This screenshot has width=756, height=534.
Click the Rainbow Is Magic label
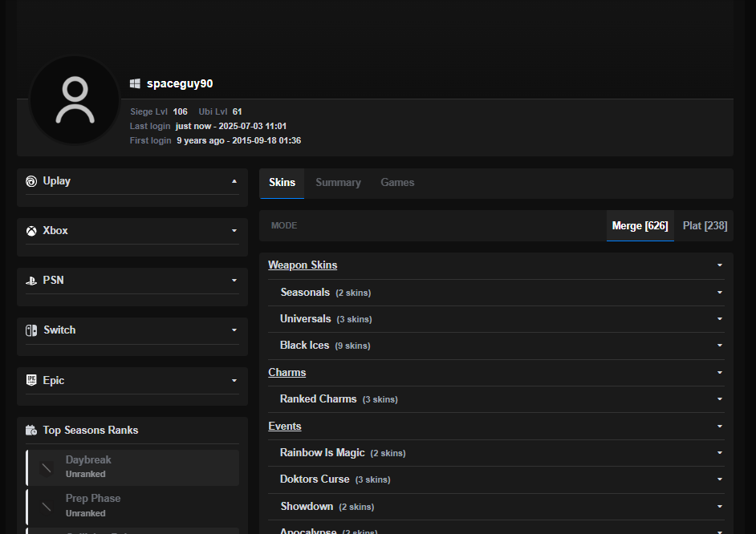(x=322, y=453)
